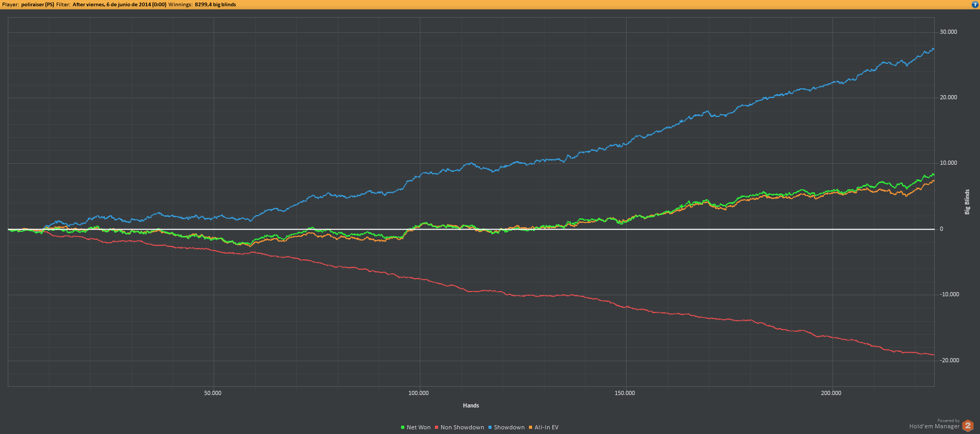This screenshot has width=980, height=434.
Task: Click the filter date text After viernes, 6 de junio
Action: coord(120,4)
